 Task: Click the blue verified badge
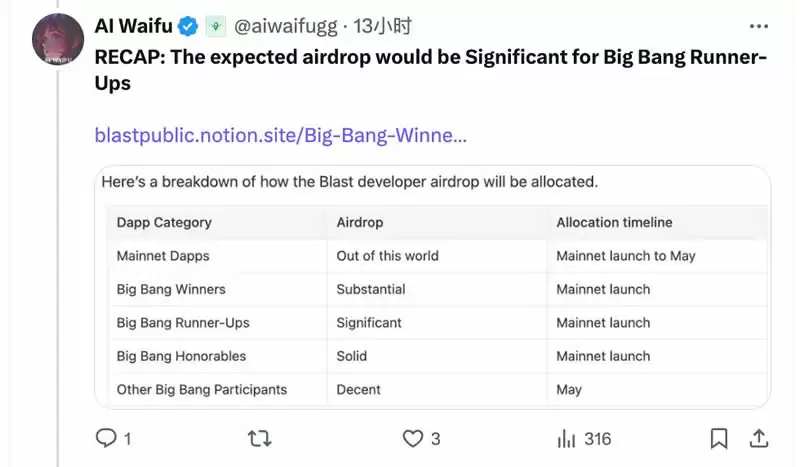point(188,26)
